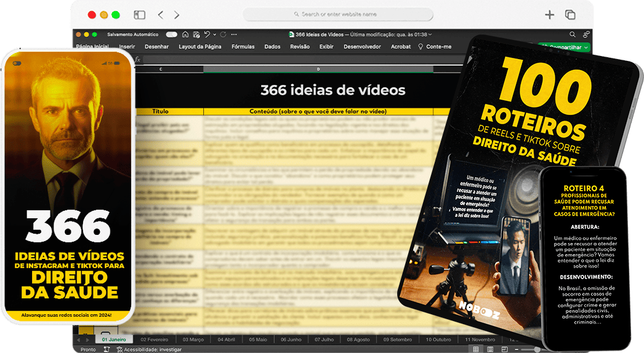This screenshot has height=353, width=644.
Task: Click the Excel home icon
Action: click(x=186, y=34)
